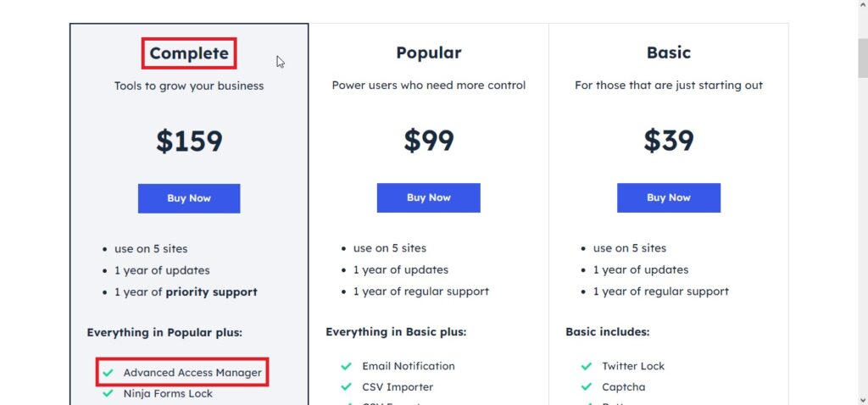Select the Popular plan heading
This screenshot has height=405, width=868.
tap(428, 53)
